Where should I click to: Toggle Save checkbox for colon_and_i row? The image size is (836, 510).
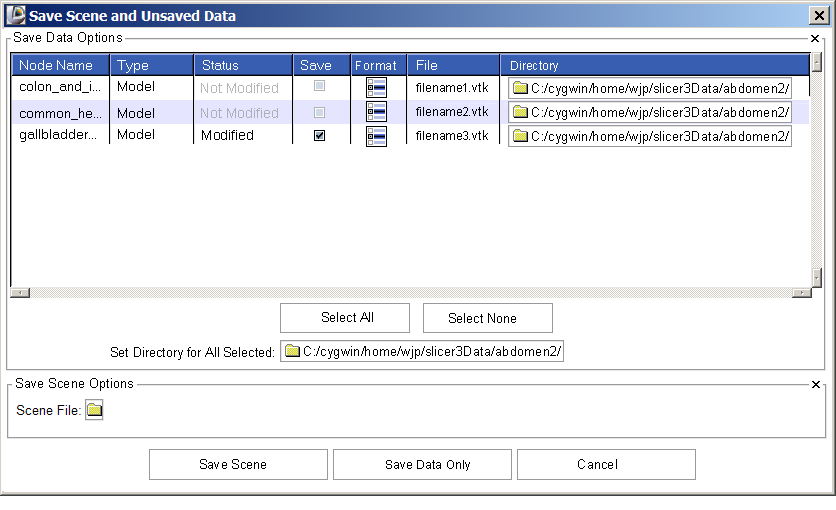pyautogui.click(x=319, y=87)
